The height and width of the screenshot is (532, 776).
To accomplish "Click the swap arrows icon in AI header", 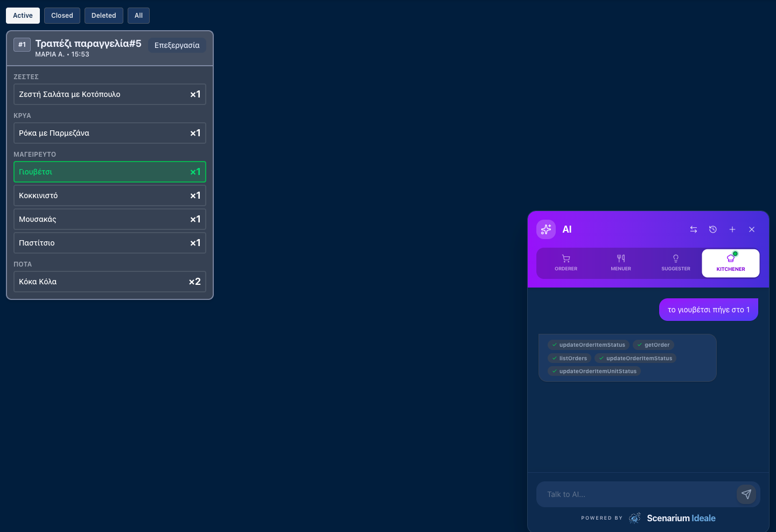I will (694, 229).
